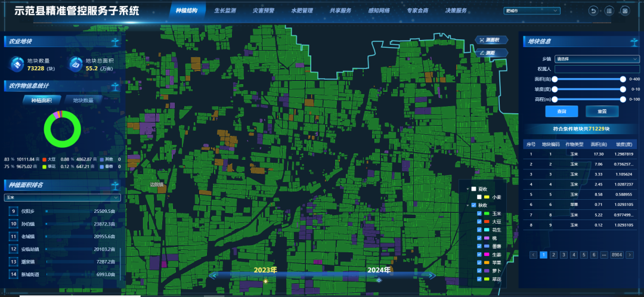Viewport: 644px width, 297px height.
Task: Toggle the 小麦 wheat layer checkbox
Action: point(479,197)
